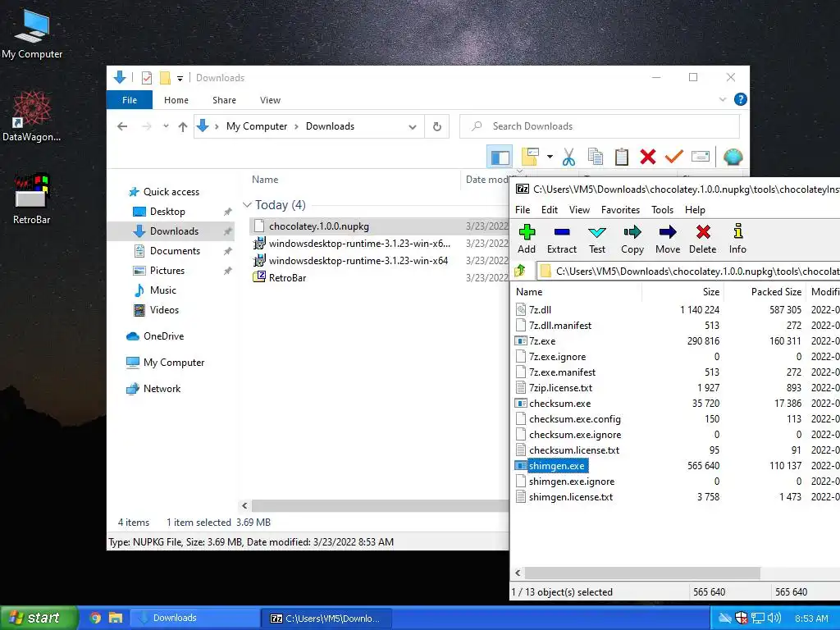840x630 pixels.
Task: Click the rename envelope icon in Explorer toolbar
Action: click(701, 157)
